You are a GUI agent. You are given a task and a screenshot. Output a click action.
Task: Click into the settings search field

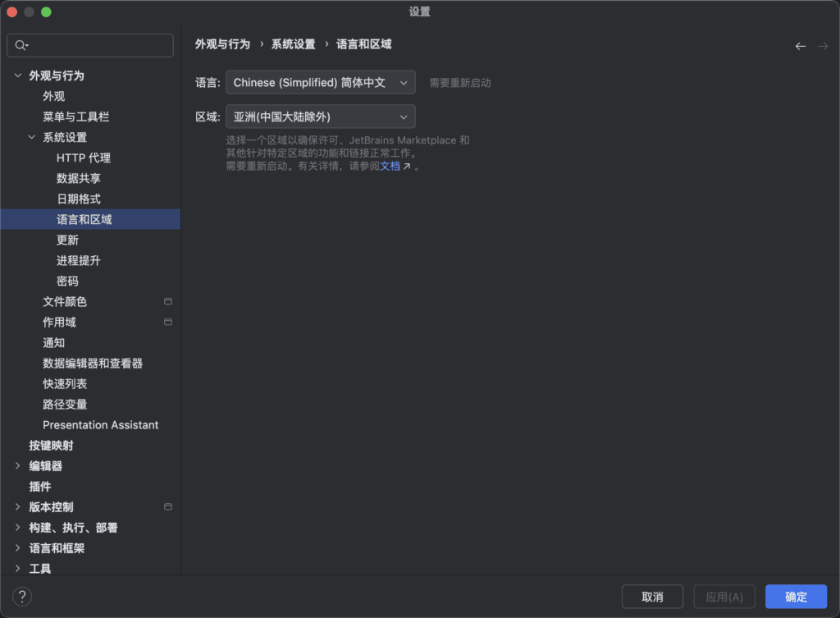coord(100,45)
